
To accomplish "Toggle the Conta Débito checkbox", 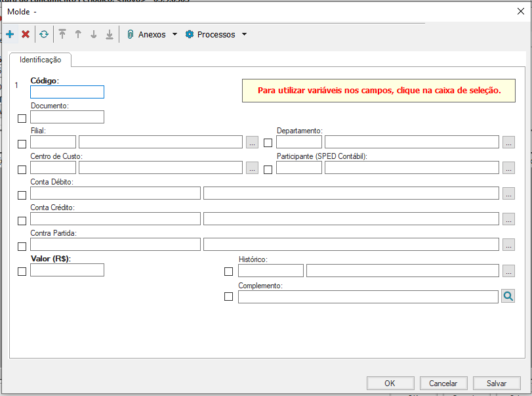I will coord(22,195).
